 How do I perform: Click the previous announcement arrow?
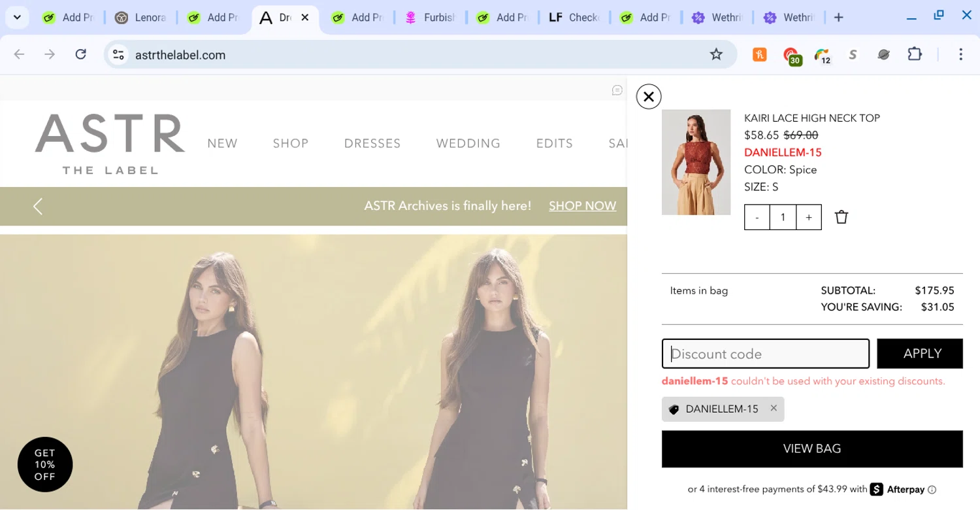pos(38,207)
